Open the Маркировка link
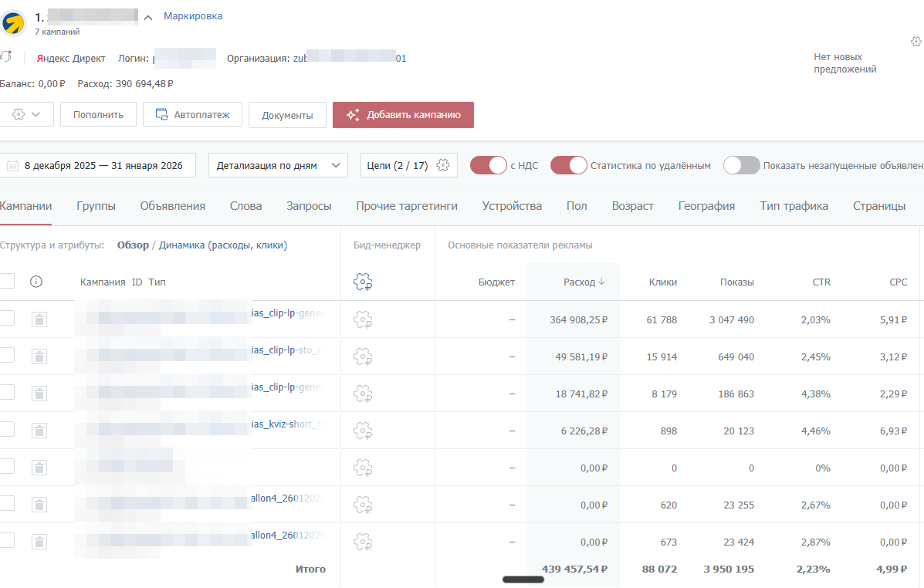 pyautogui.click(x=193, y=16)
